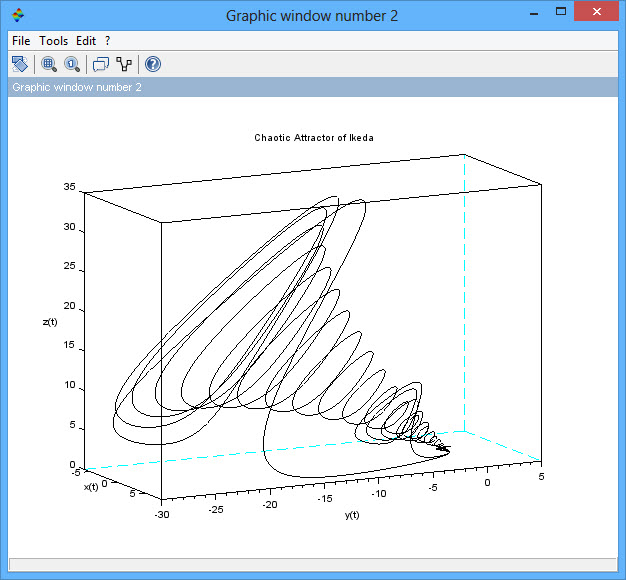Click the Scilab icon in title bar
The height and width of the screenshot is (580, 626).
[x=18, y=16]
